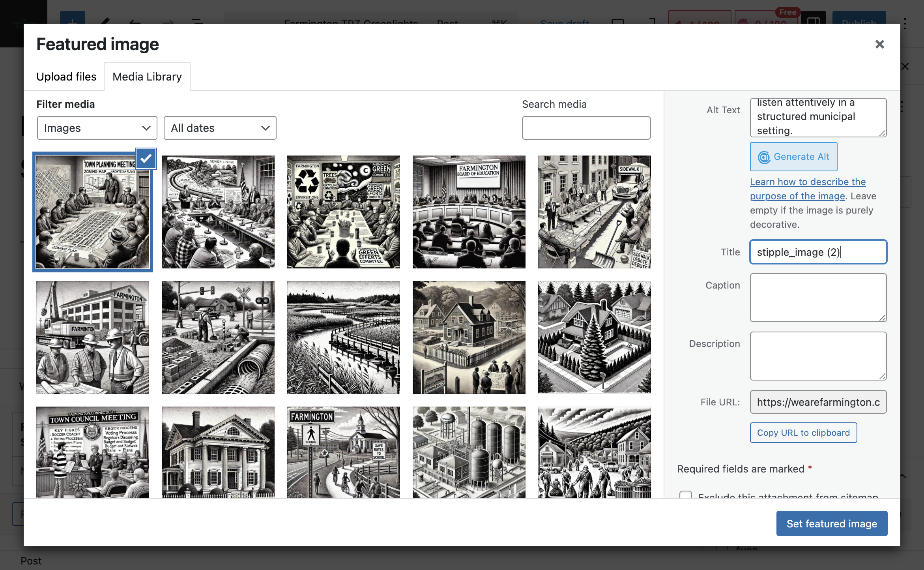924x570 pixels.
Task: Choose the Green Efforts Committee image
Action: coord(343,212)
